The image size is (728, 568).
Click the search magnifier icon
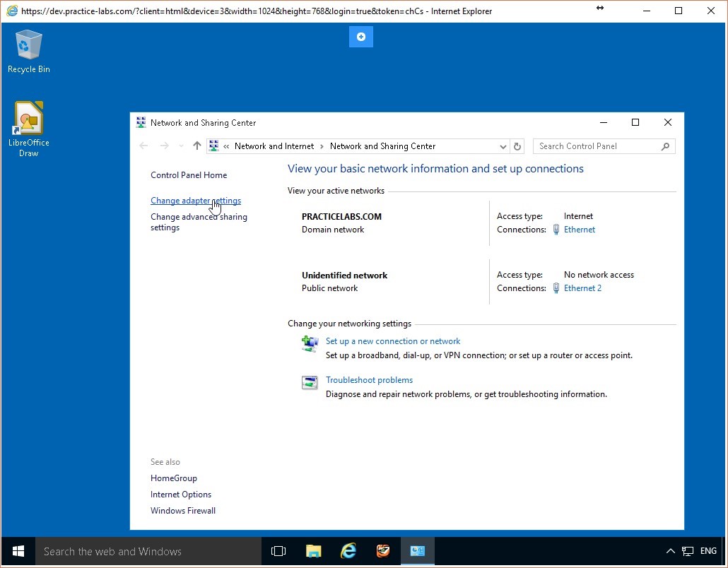[664, 146]
